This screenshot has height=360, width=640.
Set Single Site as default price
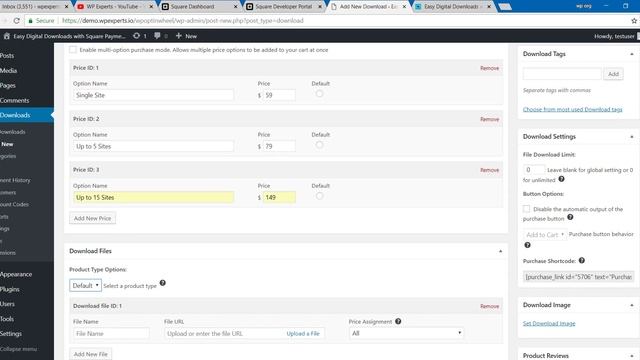[319, 93]
